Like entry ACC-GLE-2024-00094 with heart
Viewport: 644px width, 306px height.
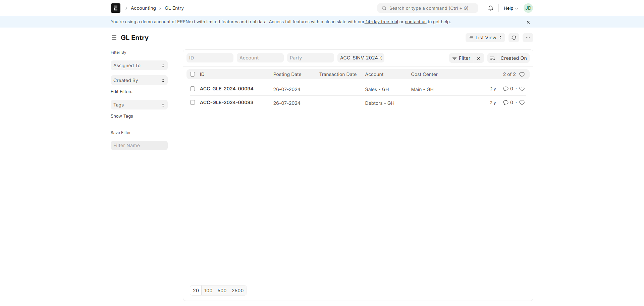[522, 89]
